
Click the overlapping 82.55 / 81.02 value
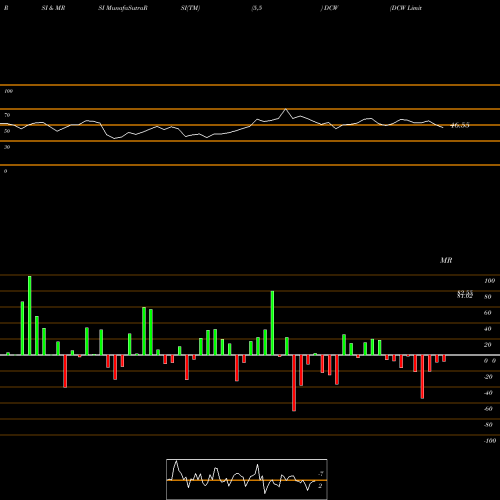pyautogui.click(x=465, y=294)
